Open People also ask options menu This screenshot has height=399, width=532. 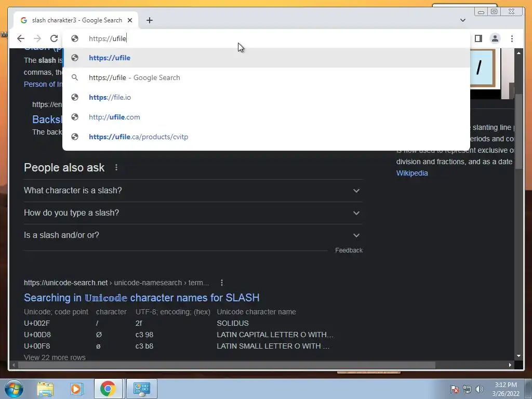[x=116, y=167]
